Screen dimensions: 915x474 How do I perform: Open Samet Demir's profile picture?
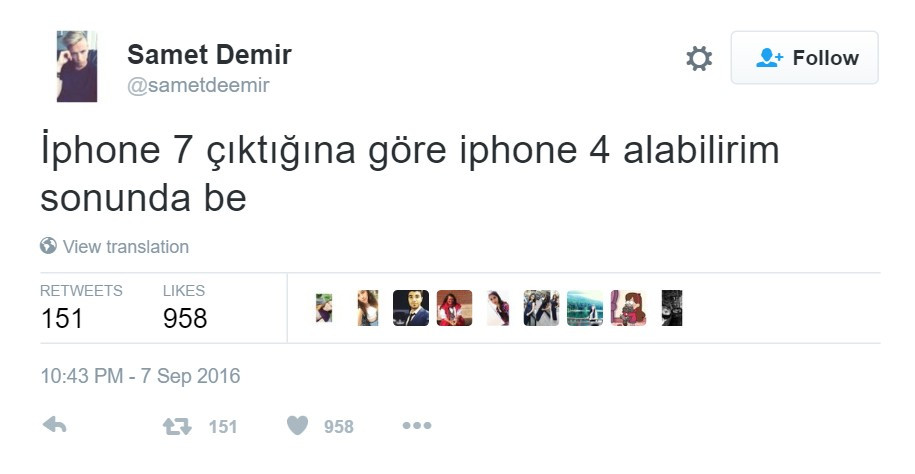coord(77,67)
